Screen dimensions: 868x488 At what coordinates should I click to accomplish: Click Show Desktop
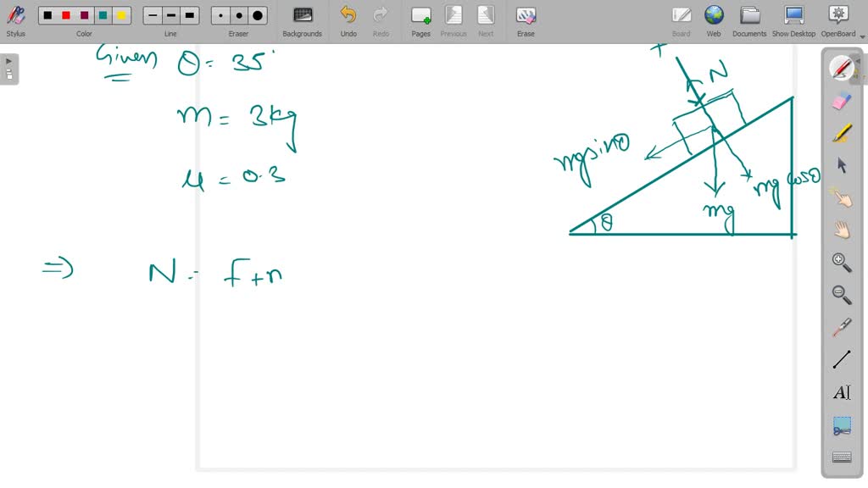pos(793,21)
